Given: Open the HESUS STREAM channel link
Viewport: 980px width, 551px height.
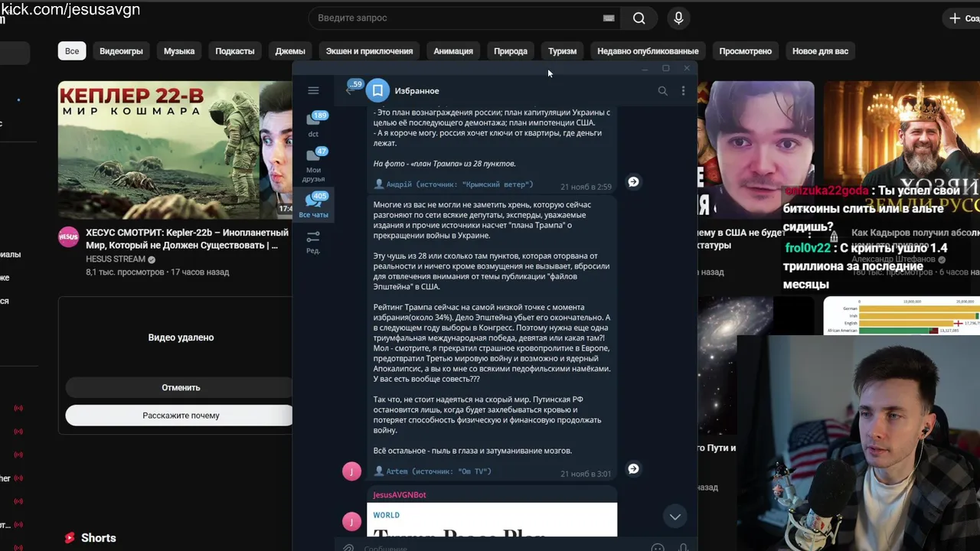Looking at the screenshot, I should tap(115, 259).
